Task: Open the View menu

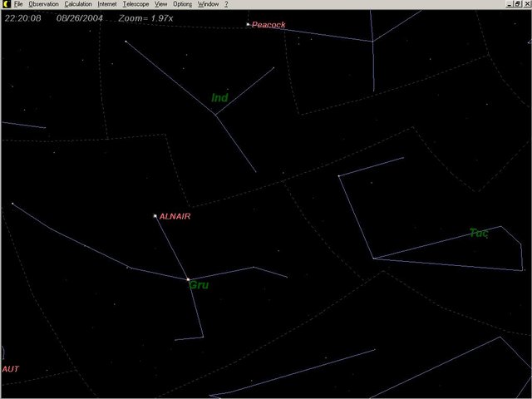Action: pos(161,4)
